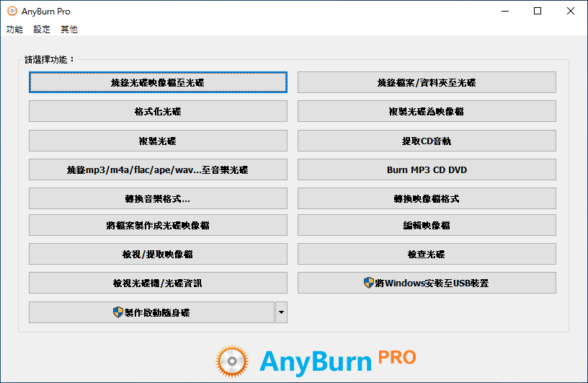The image size is (588, 383).
Task: Open the 功能 menu
Action: coord(14,30)
